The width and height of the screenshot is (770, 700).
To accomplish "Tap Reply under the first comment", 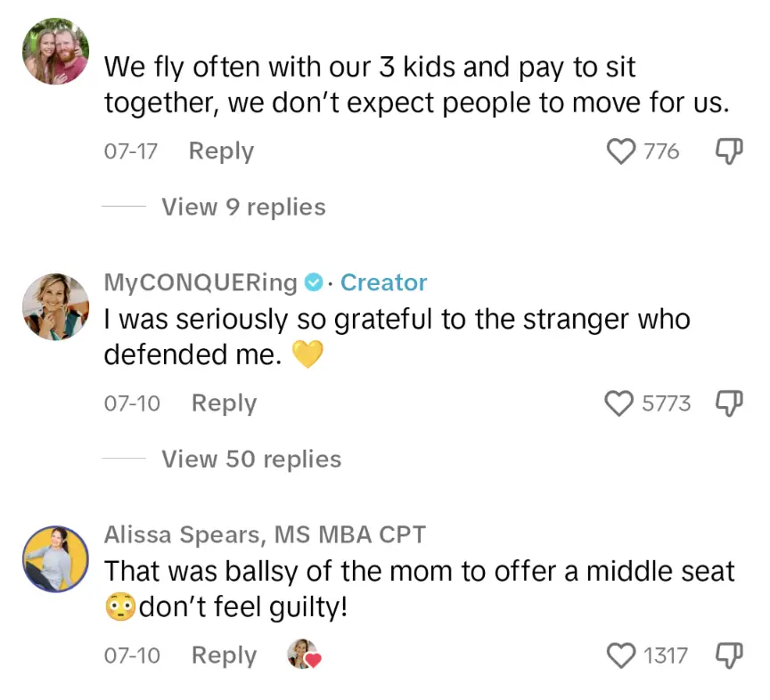I will (220, 151).
